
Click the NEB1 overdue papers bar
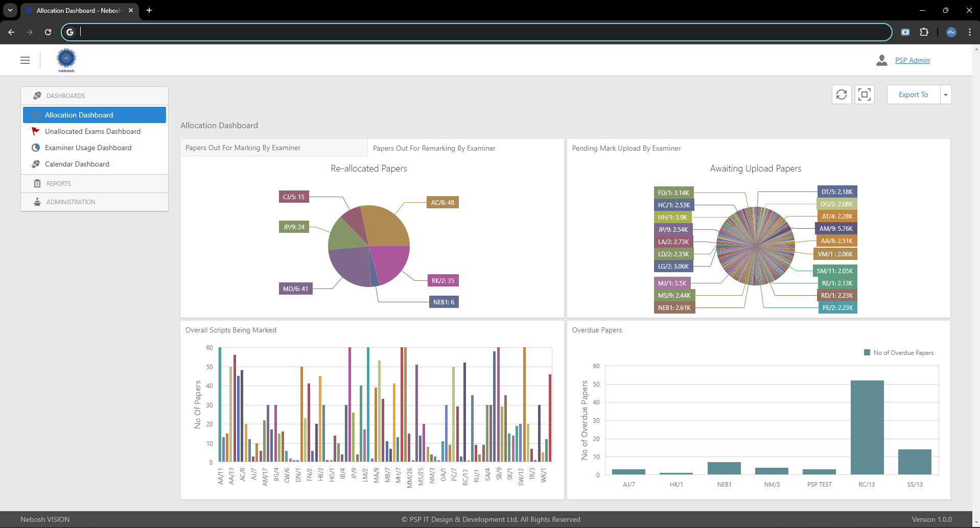724,468
